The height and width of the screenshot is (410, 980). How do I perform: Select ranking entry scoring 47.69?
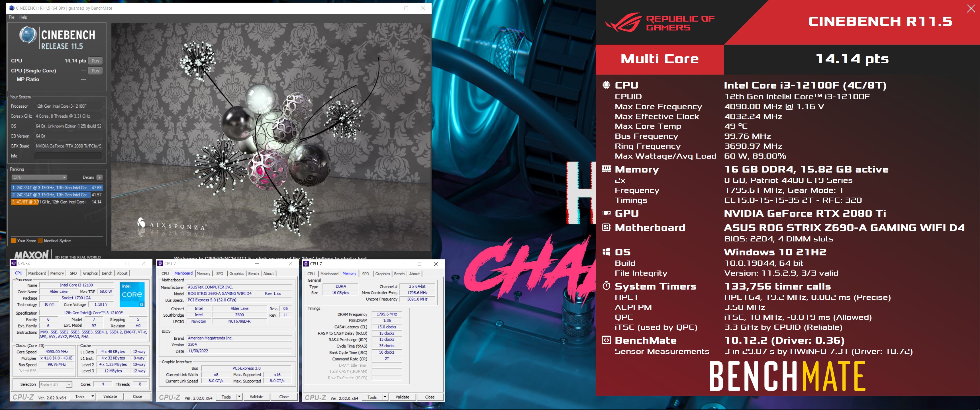(x=57, y=188)
